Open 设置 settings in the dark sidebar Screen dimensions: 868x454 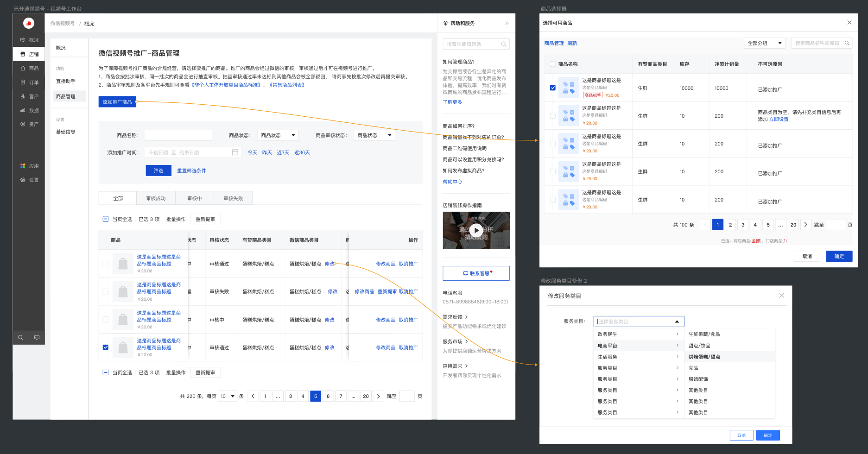[x=29, y=180]
